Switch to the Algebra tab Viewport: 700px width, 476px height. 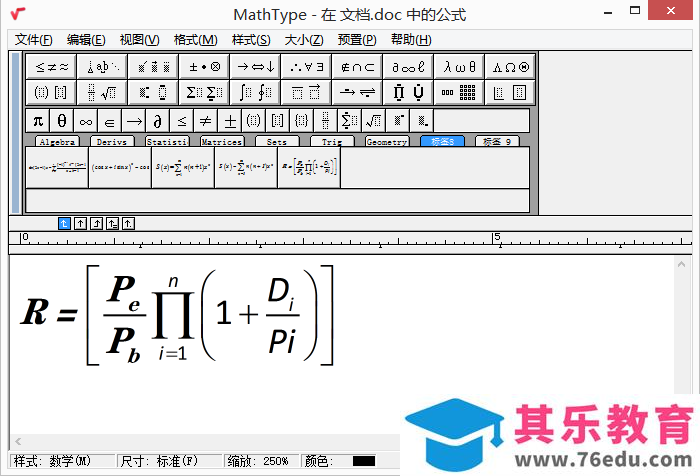[57, 142]
